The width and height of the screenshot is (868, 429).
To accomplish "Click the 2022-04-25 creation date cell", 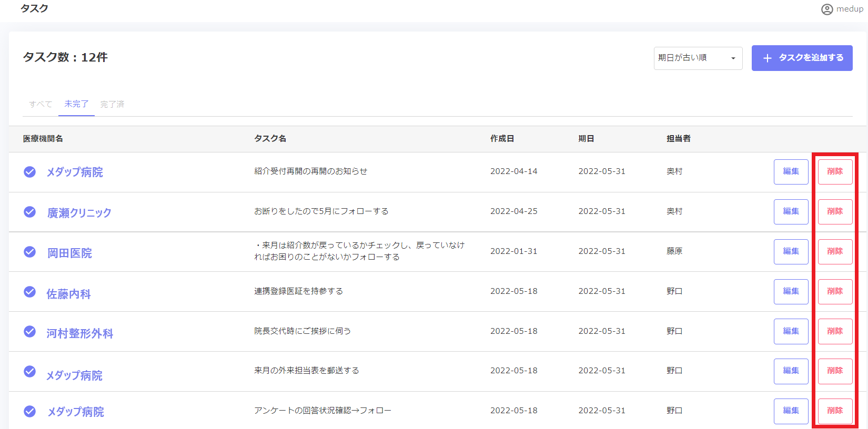I will pos(514,211).
